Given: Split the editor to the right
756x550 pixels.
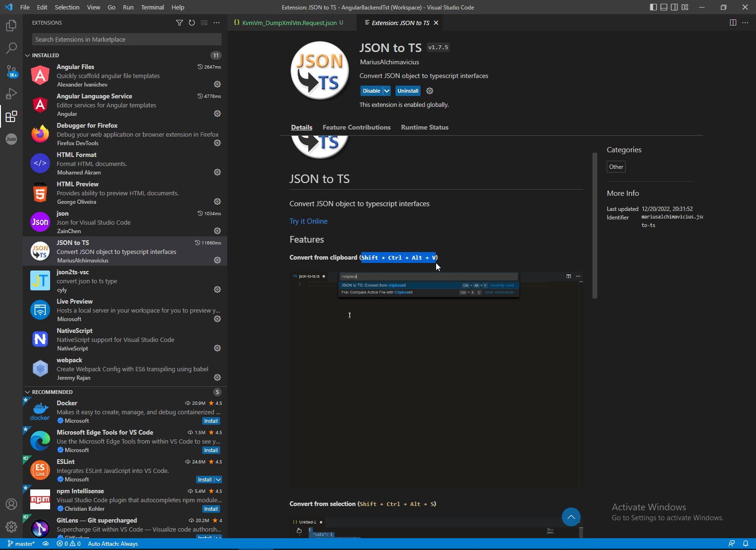Looking at the screenshot, I should 733,23.
